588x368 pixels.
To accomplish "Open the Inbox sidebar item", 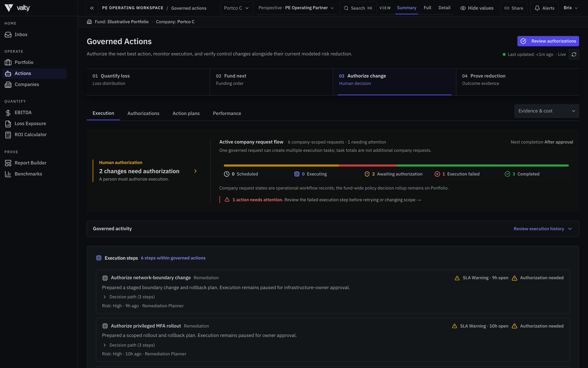I will pos(34,34).
